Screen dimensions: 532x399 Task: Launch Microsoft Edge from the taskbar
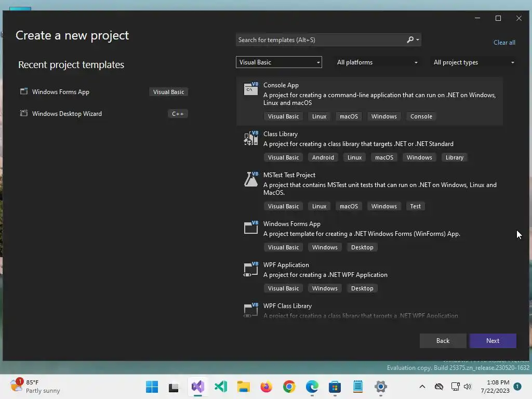click(312, 387)
